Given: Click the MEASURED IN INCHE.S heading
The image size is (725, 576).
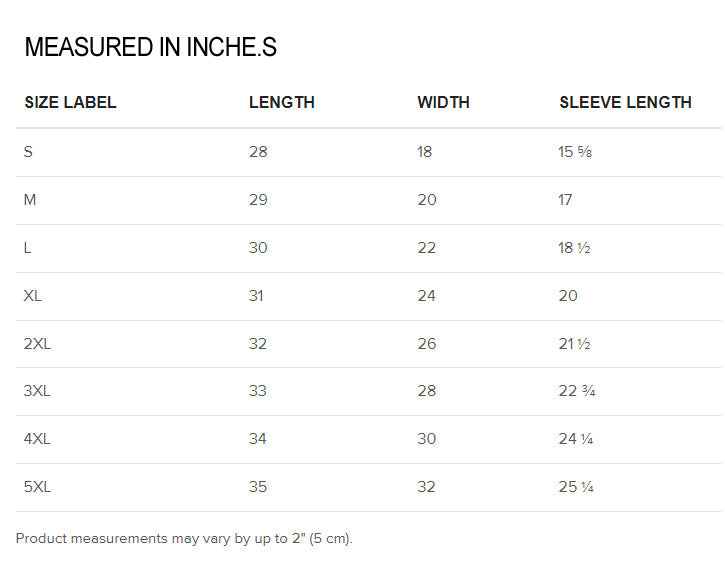Looking at the screenshot, I should pyautogui.click(x=151, y=47).
